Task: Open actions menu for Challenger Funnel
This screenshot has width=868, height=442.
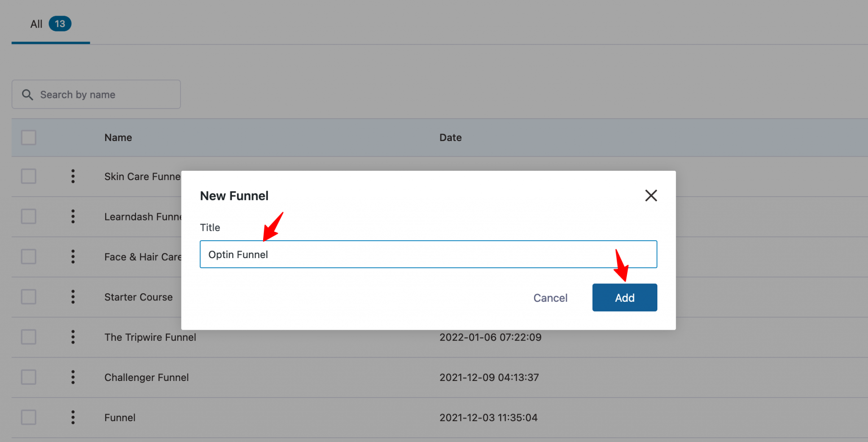Action: 73,377
